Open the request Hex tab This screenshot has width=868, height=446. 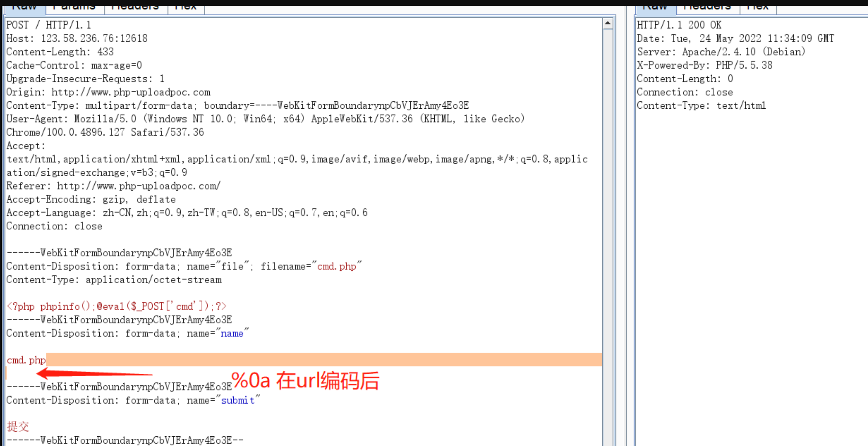click(186, 9)
